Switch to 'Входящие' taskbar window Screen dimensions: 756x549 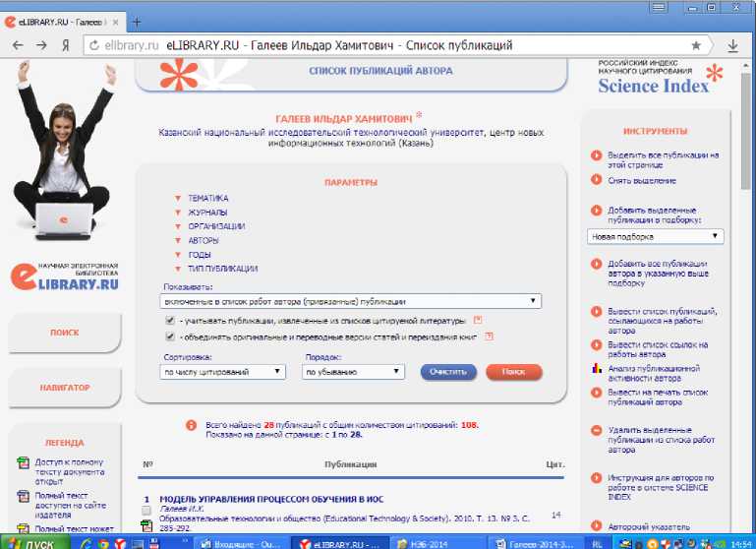click(x=243, y=544)
